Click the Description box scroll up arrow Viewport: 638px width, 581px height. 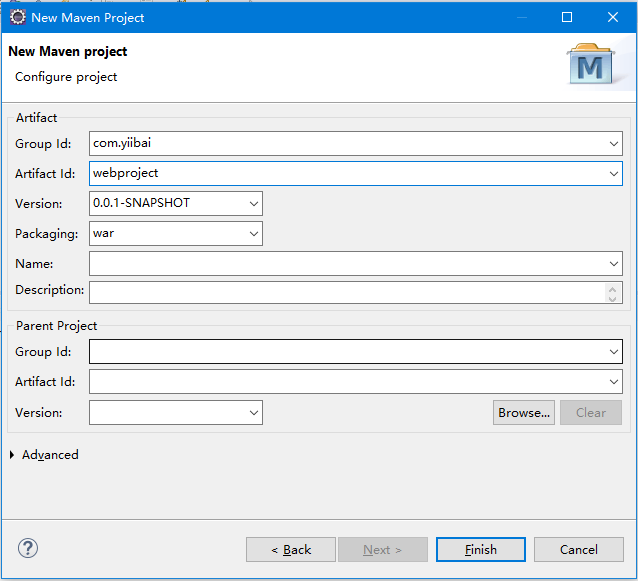click(x=612, y=289)
